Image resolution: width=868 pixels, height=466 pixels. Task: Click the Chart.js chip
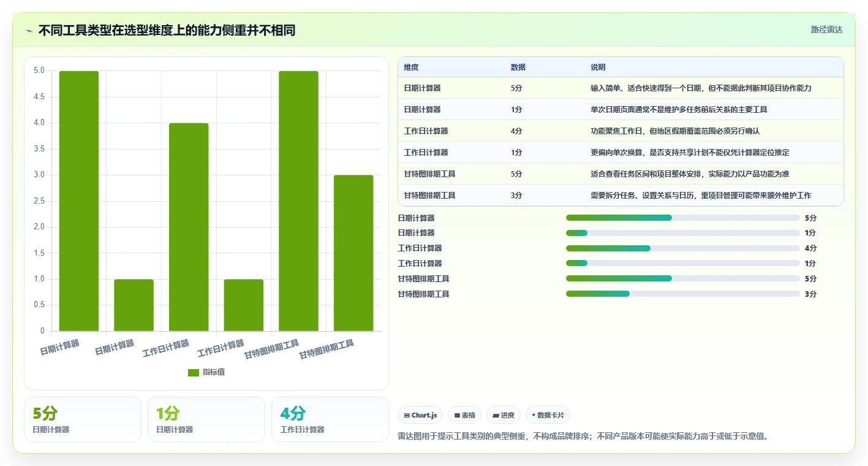click(x=420, y=415)
